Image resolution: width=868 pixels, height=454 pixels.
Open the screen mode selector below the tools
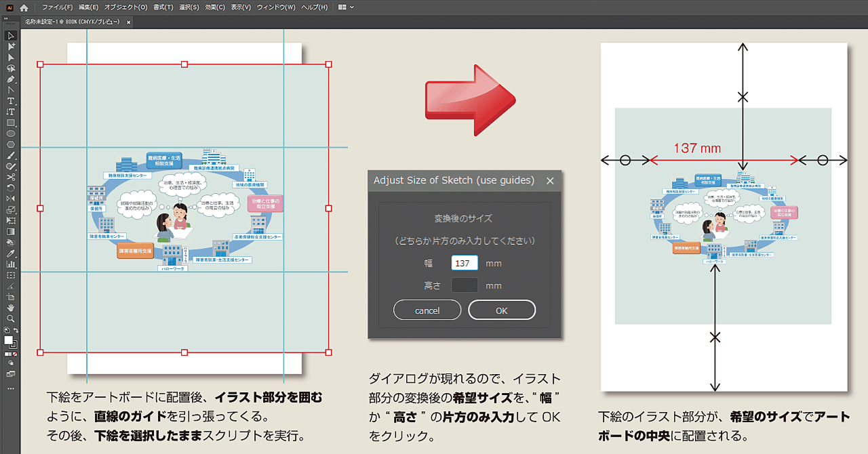pyautogui.click(x=9, y=374)
